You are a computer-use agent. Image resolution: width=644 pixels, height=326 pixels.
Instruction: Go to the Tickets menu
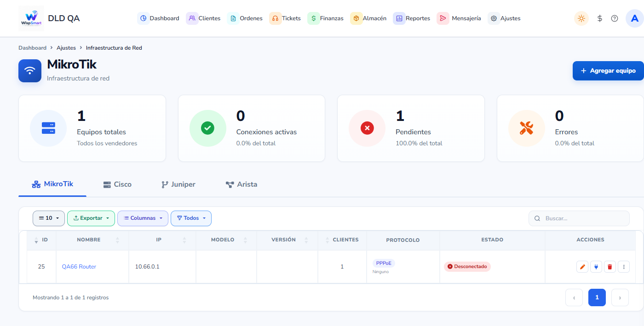pyautogui.click(x=286, y=18)
